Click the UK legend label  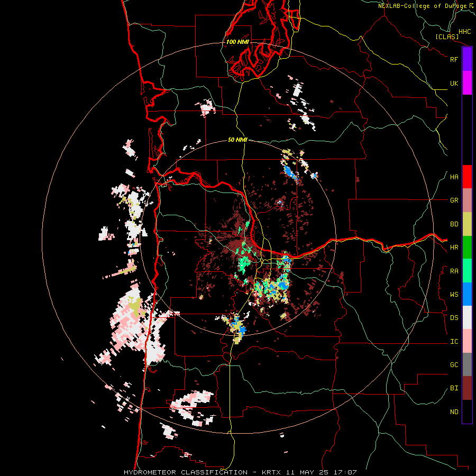(x=454, y=83)
